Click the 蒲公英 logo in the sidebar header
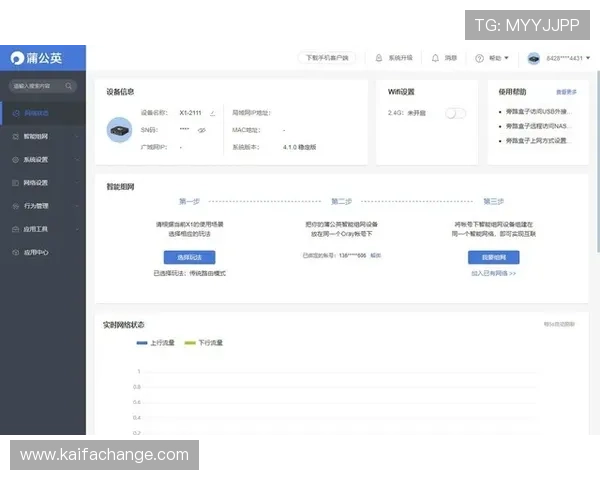This screenshot has height=480, width=600. pyautogui.click(x=36, y=58)
